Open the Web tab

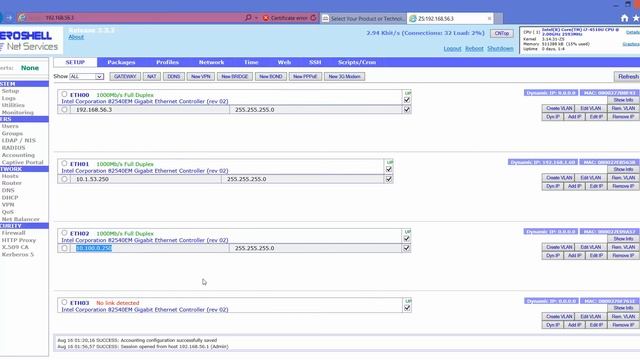pyautogui.click(x=284, y=62)
